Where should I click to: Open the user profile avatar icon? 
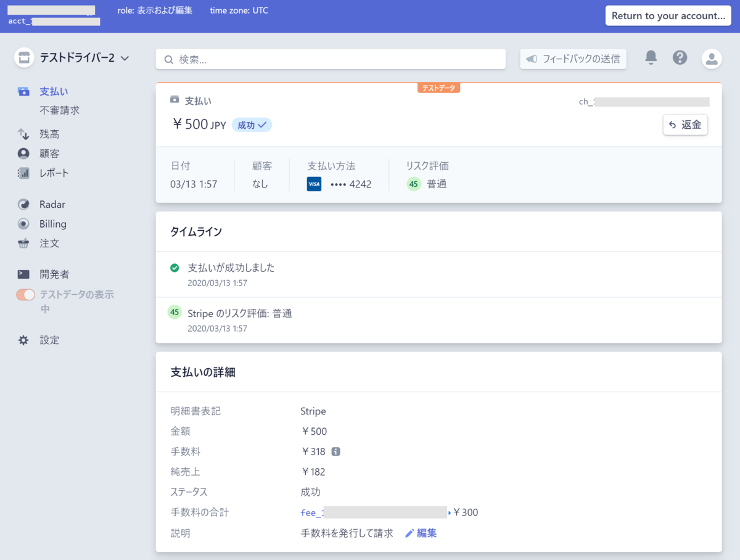click(x=712, y=59)
